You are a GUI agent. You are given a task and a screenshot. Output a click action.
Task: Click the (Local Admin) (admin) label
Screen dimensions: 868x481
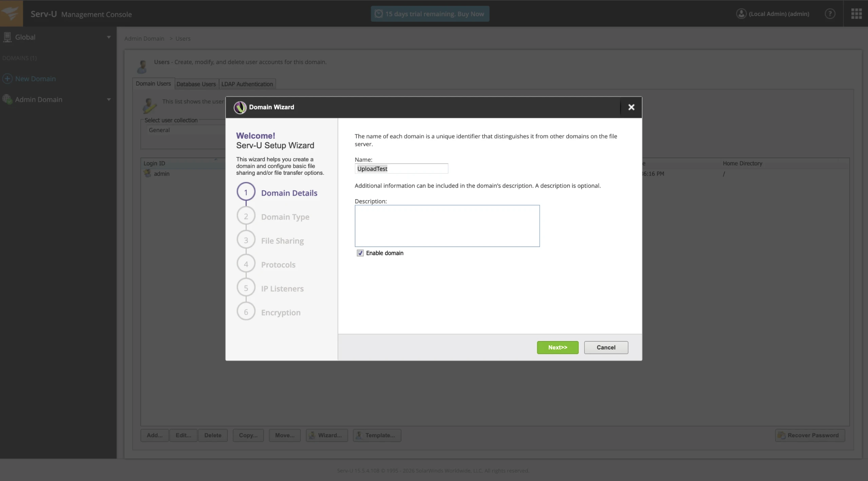pos(779,14)
